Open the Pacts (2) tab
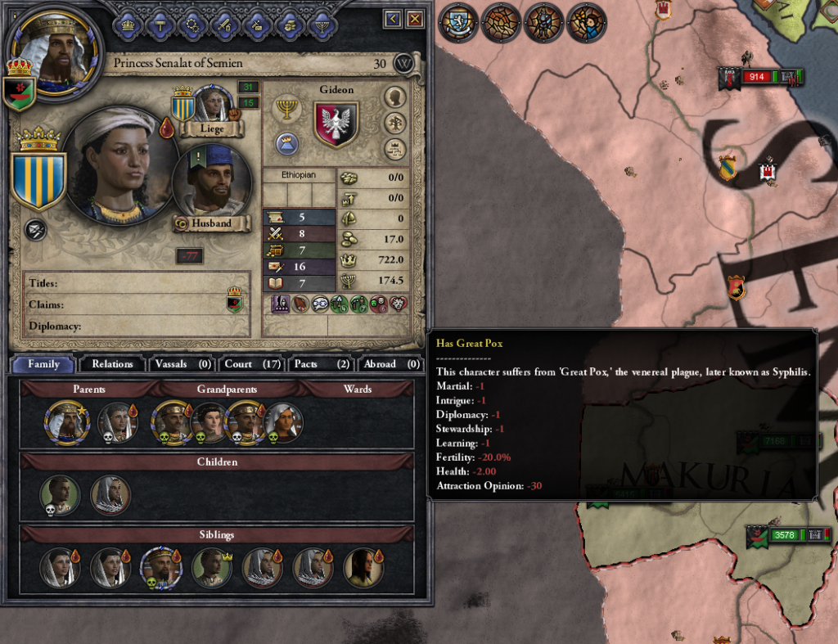The width and height of the screenshot is (838, 644). pyautogui.click(x=321, y=364)
